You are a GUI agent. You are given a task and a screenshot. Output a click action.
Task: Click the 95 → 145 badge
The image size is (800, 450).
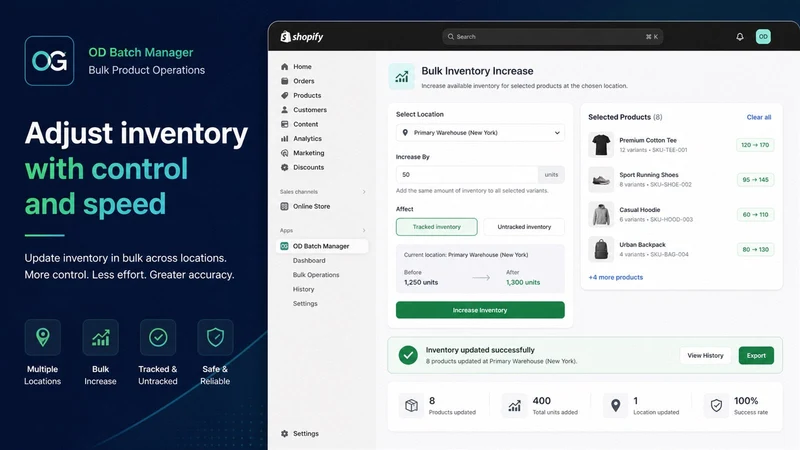[x=755, y=180]
